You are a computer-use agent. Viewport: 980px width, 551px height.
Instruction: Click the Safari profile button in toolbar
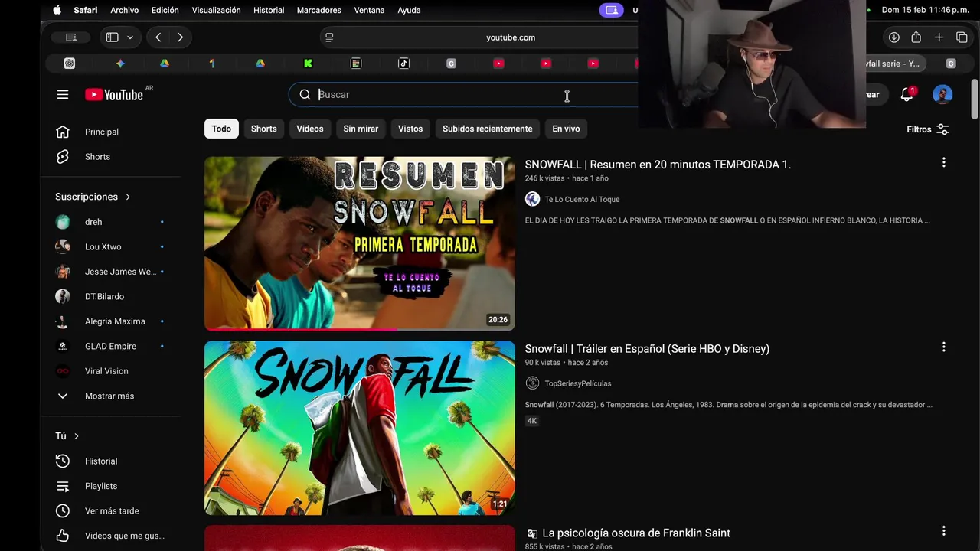coord(71,37)
